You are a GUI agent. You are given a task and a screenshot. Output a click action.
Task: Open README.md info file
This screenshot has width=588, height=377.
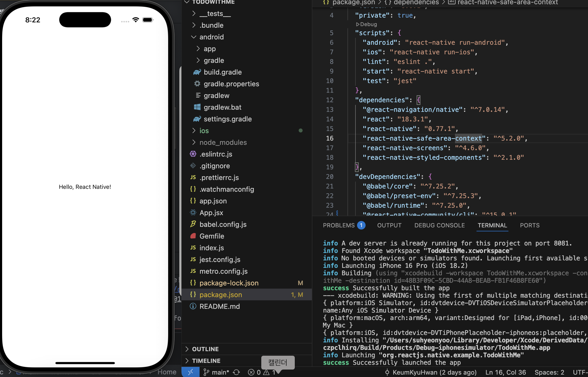pyautogui.click(x=219, y=306)
